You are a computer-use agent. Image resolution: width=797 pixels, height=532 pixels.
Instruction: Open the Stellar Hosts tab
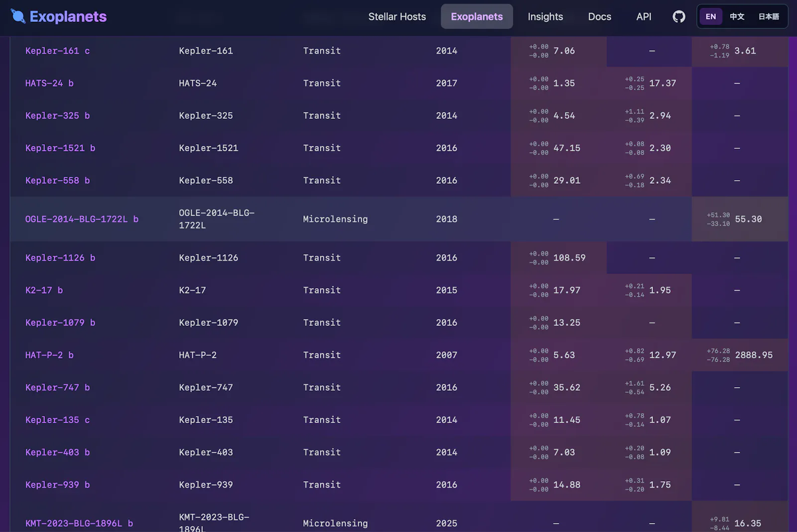tap(397, 16)
